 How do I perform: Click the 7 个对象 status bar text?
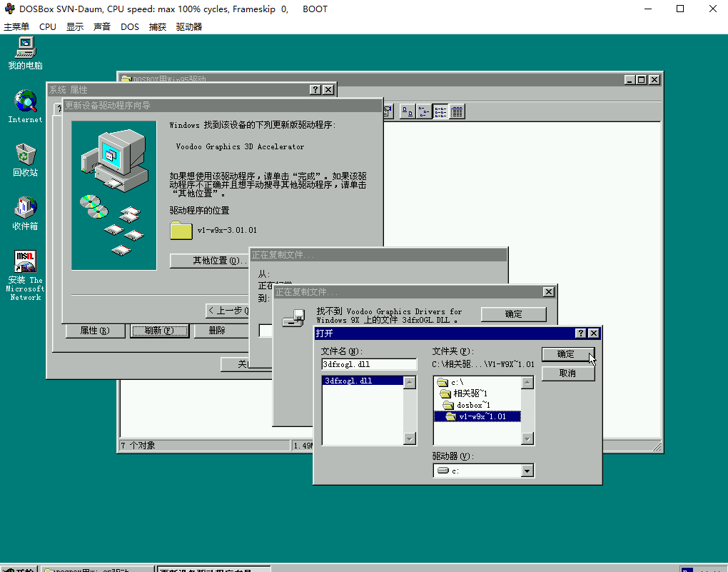138,446
